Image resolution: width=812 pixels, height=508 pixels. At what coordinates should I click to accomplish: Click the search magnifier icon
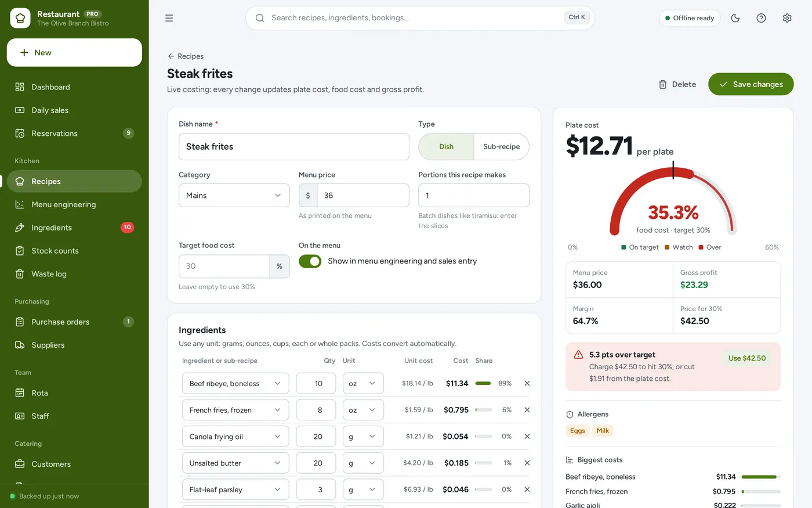coord(260,18)
